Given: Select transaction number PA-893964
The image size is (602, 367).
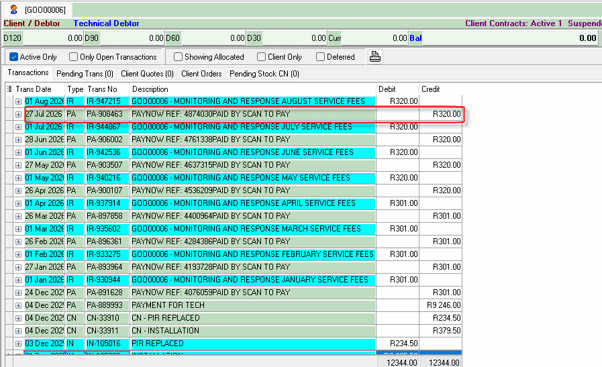Looking at the screenshot, I should (104, 267).
